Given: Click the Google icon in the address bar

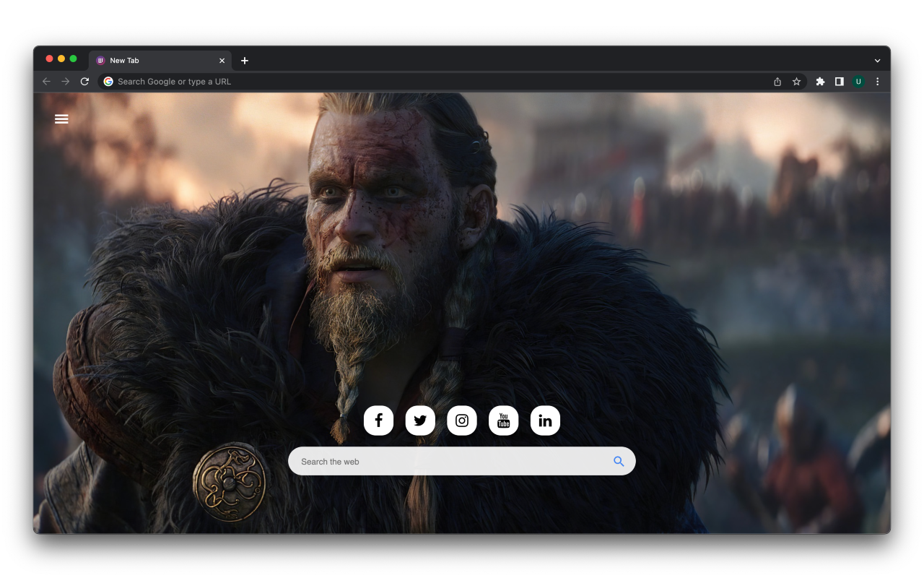Looking at the screenshot, I should pos(108,82).
